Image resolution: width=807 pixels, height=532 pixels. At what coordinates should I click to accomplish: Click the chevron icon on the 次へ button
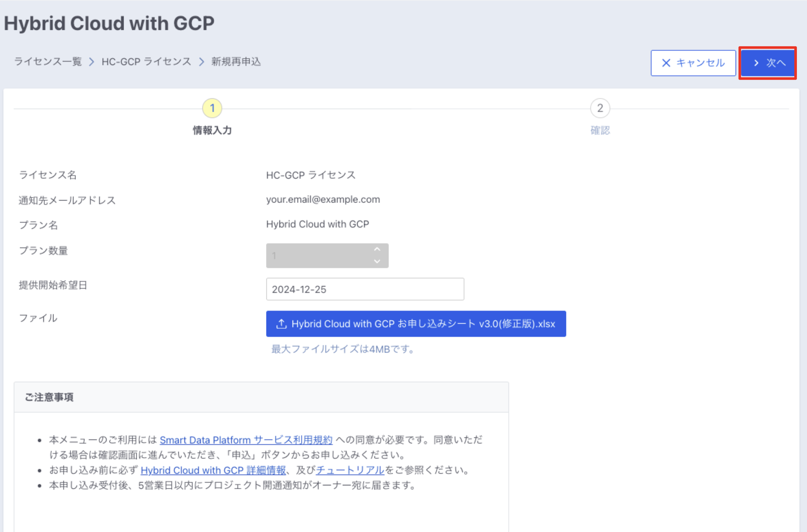point(756,63)
